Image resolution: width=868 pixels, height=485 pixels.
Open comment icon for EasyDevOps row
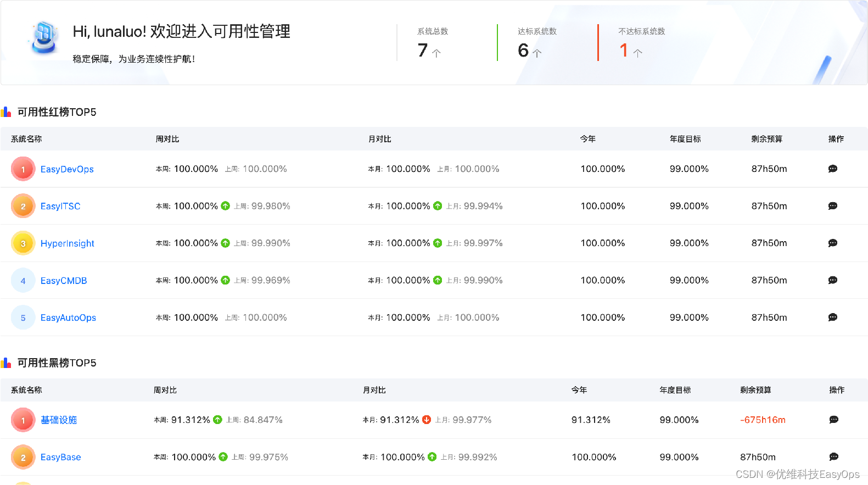click(832, 169)
